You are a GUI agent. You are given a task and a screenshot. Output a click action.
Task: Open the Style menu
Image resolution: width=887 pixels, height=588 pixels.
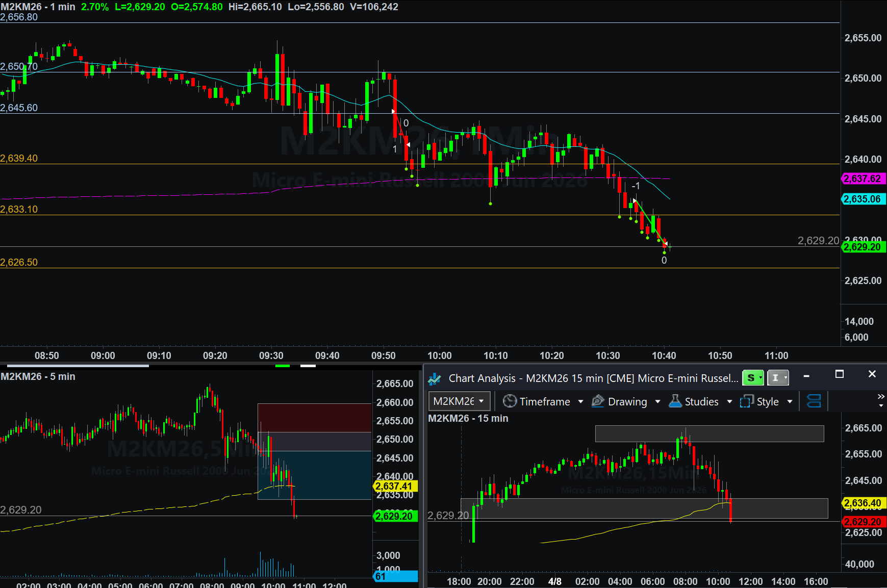(x=767, y=402)
